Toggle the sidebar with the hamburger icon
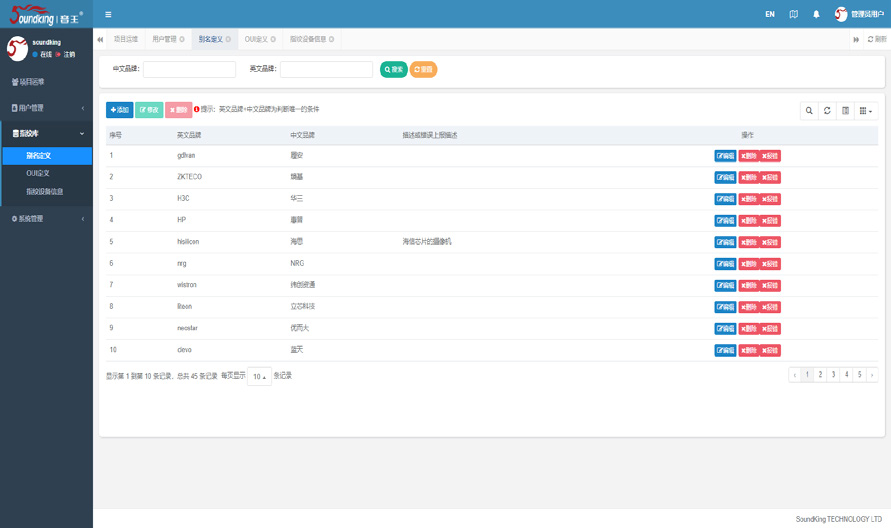891x528 pixels. pyautogui.click(x=108, y=14)
